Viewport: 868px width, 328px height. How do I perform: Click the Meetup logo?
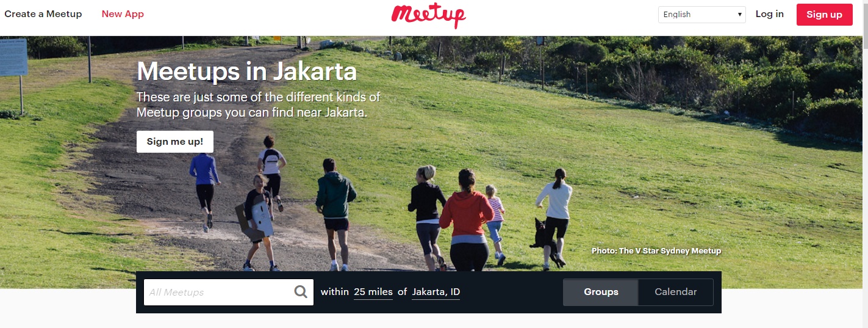428,16
